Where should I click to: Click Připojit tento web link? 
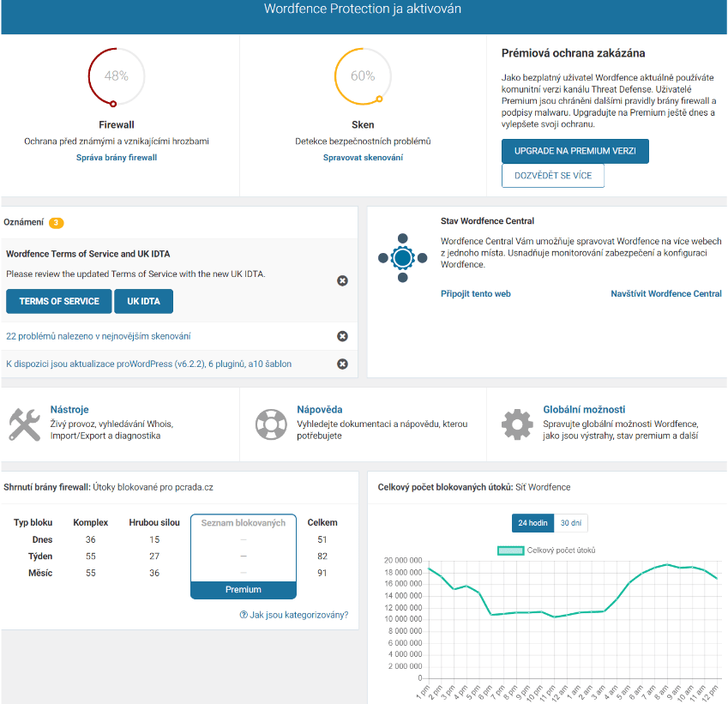pyautogui.click(x=475, y=293)
